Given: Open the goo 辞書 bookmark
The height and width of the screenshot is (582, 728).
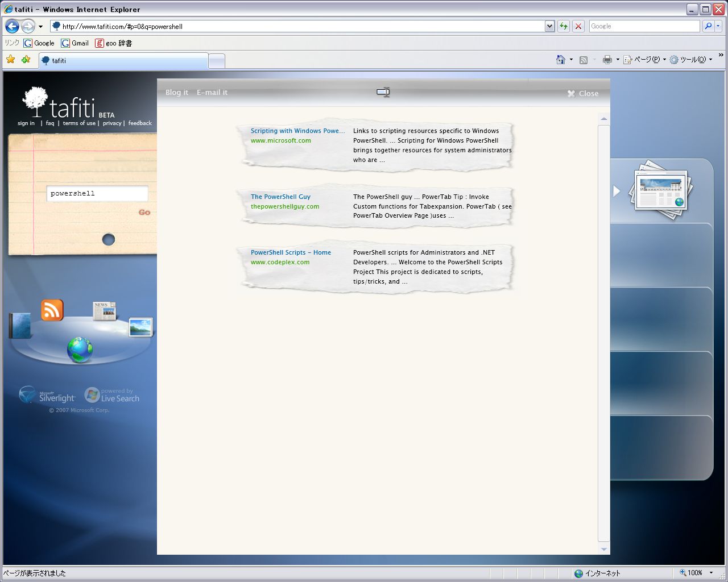Looking at the screenshot, I should (114, 43).
